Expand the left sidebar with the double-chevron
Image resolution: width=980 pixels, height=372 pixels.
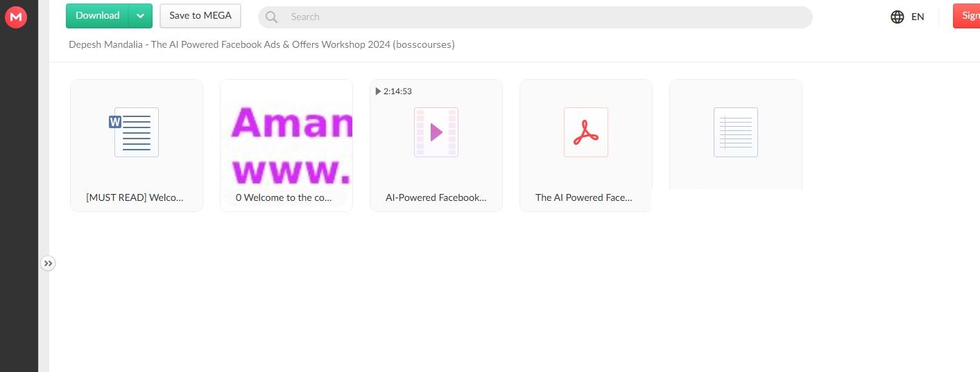48,263
